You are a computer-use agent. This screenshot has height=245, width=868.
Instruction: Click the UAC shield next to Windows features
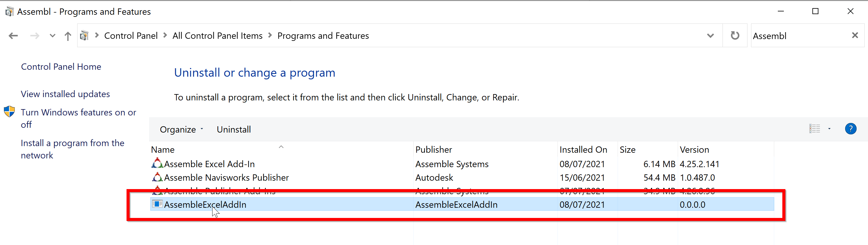tap(9, 112)
